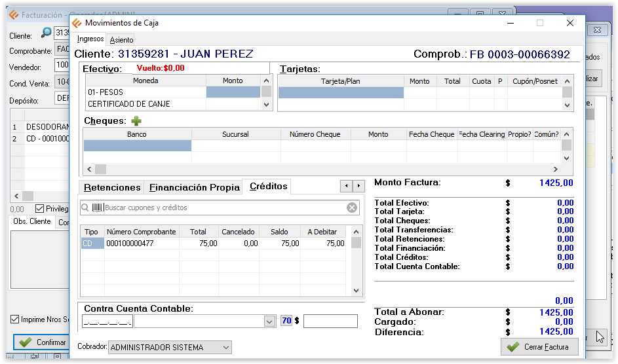This screenshot has height=364, width=618.
Task: Switch to the Asiento tab
Action: pyautogui.click(x=121, y=40)
